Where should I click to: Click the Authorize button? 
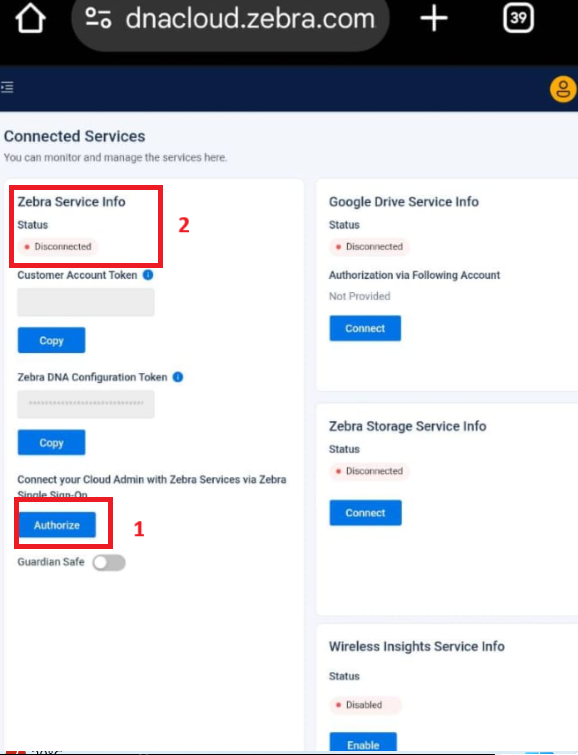pyautogui.click(x=57, y=525)
